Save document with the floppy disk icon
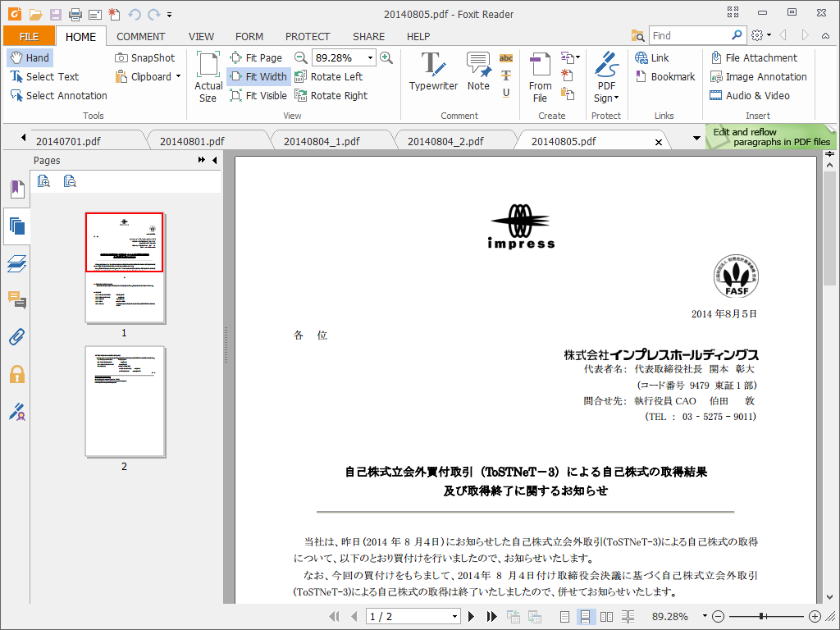 (x=55, y=15)
